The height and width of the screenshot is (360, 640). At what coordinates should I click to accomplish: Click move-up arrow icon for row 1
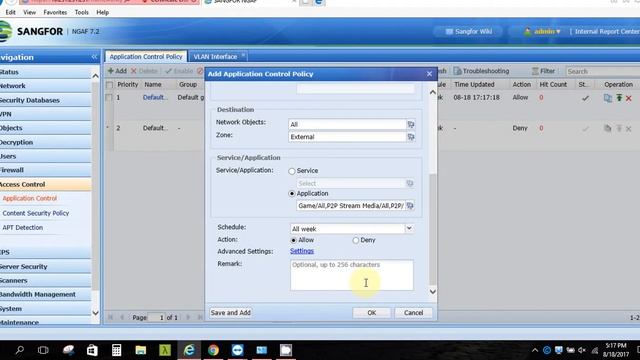pos(619,98)
